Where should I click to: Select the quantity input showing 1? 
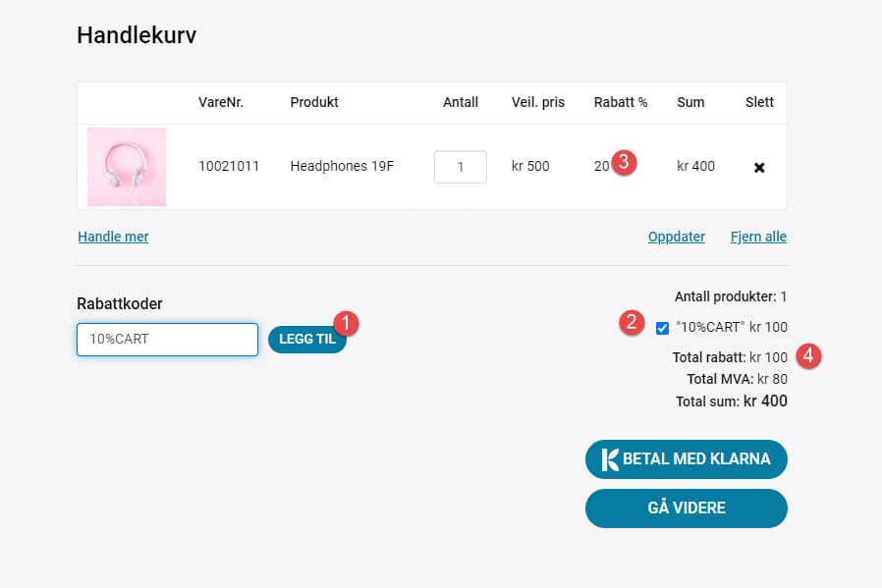pos(460,166)
